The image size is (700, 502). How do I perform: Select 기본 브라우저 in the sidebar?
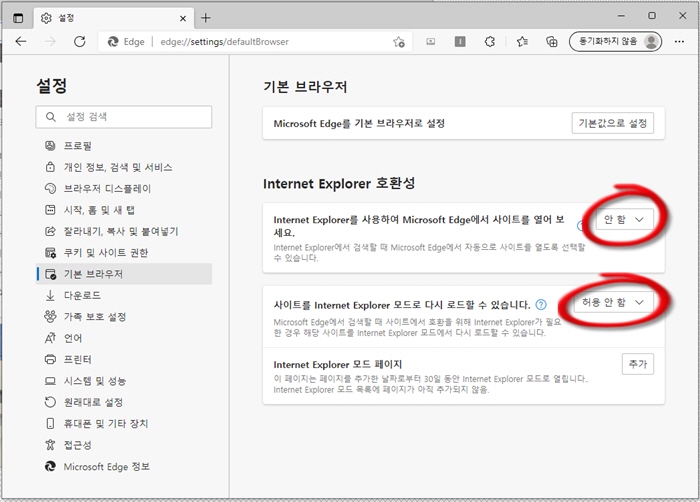pos(124,274)
